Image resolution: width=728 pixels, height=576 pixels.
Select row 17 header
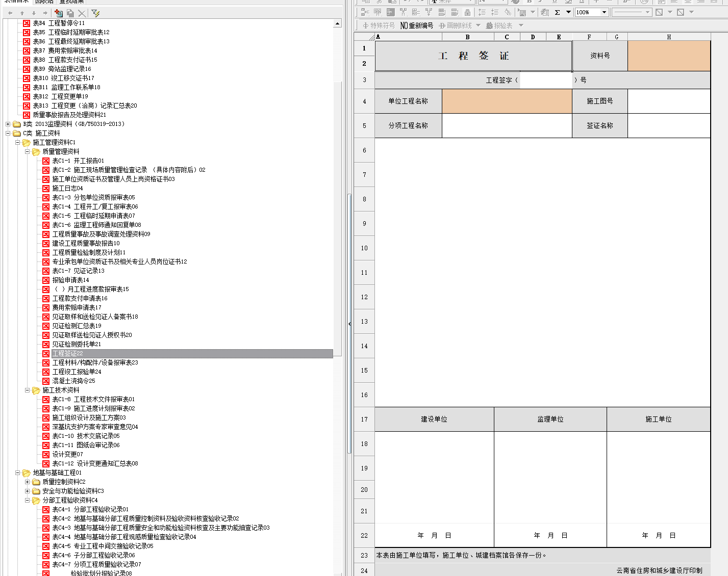pyautogui.click(x=364, y=419)
